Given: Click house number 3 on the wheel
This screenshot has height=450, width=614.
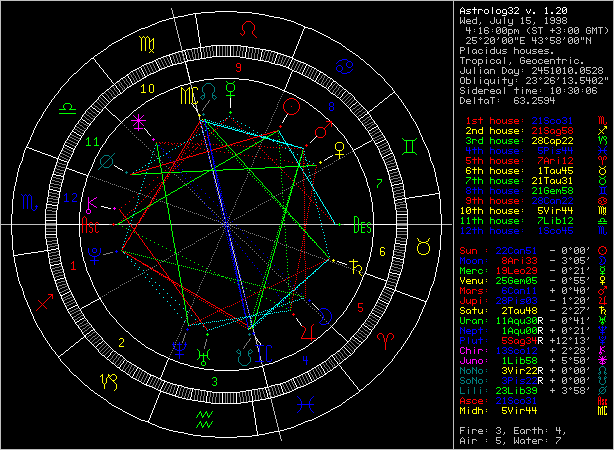Looking at the screenshot, I should pyautogui.click(x=214, y=381).
